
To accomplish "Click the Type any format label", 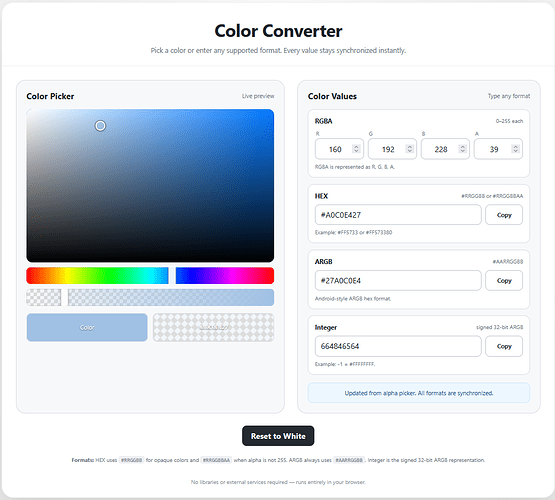I will (x=509, y=96).
